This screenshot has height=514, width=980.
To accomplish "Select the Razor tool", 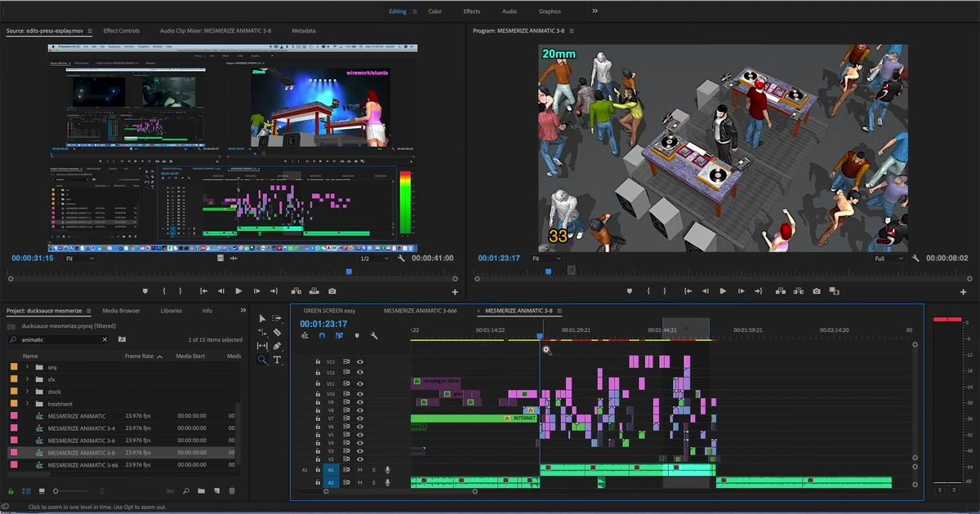I will (277, 332).
